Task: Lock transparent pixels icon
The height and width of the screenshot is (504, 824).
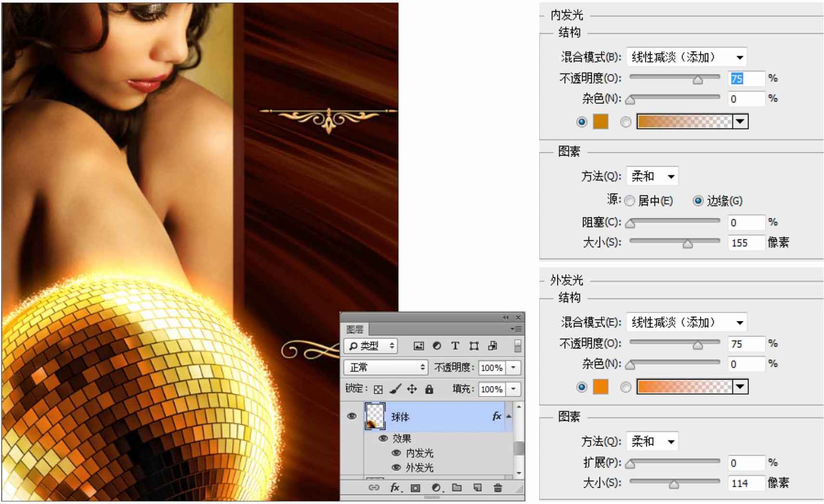Action: point(378,389)
